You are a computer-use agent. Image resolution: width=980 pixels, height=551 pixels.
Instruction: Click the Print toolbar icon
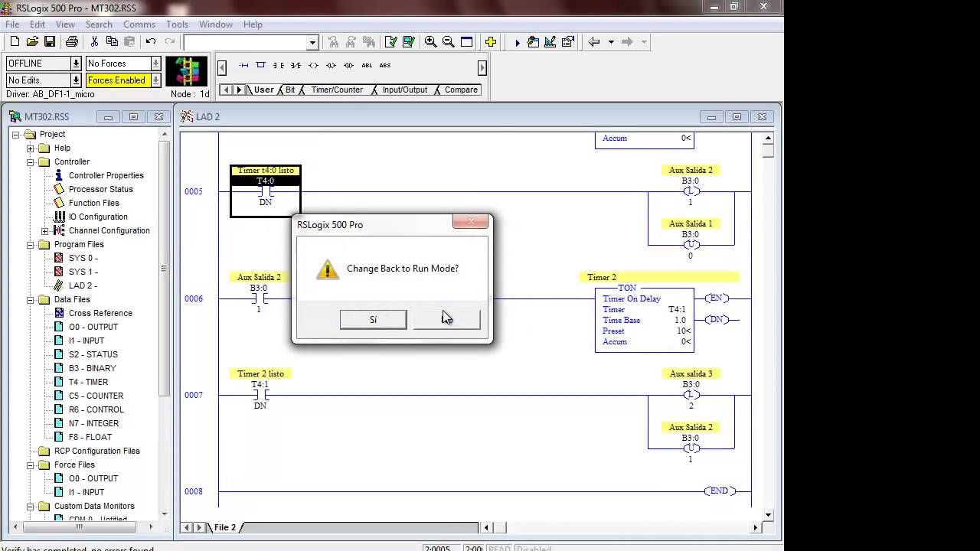72,42
